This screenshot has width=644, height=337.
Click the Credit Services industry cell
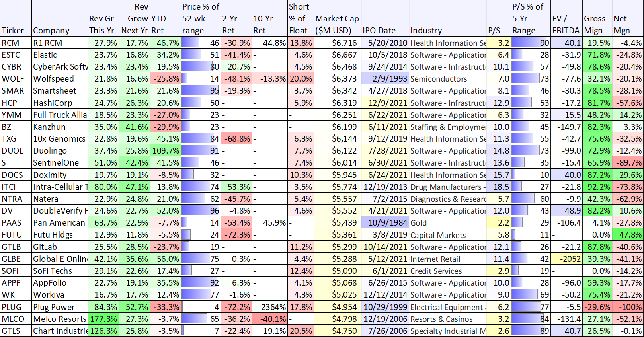(x=448, y=271)
